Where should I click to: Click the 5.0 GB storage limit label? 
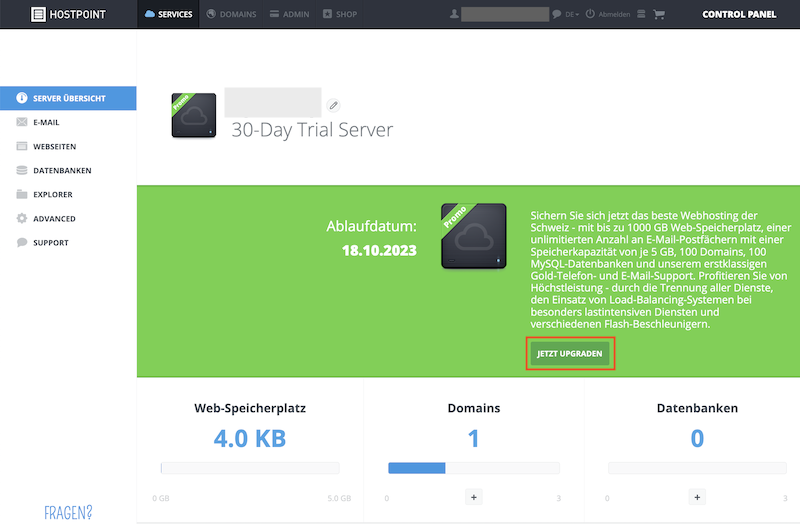click(x=339, y=498)
